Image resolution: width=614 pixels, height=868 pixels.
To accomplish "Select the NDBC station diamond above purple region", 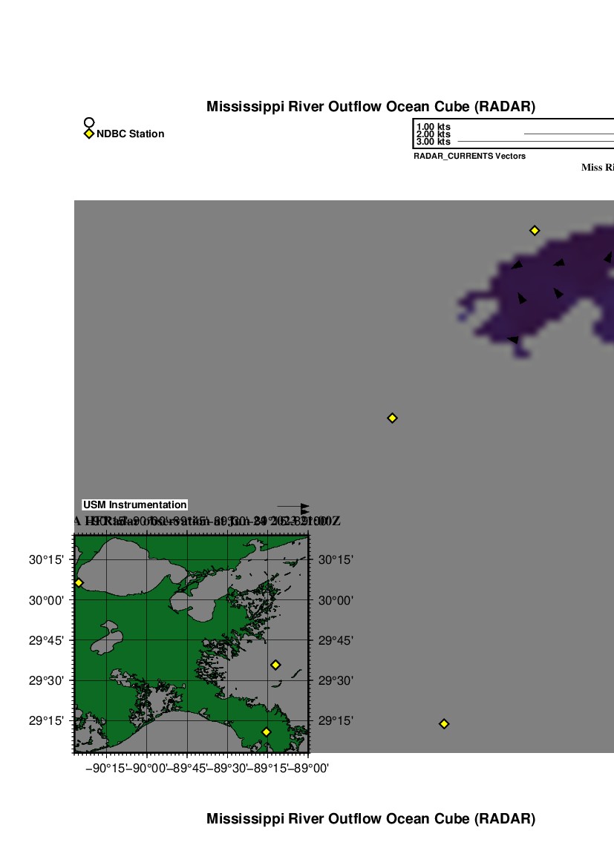I will point(534,231).
